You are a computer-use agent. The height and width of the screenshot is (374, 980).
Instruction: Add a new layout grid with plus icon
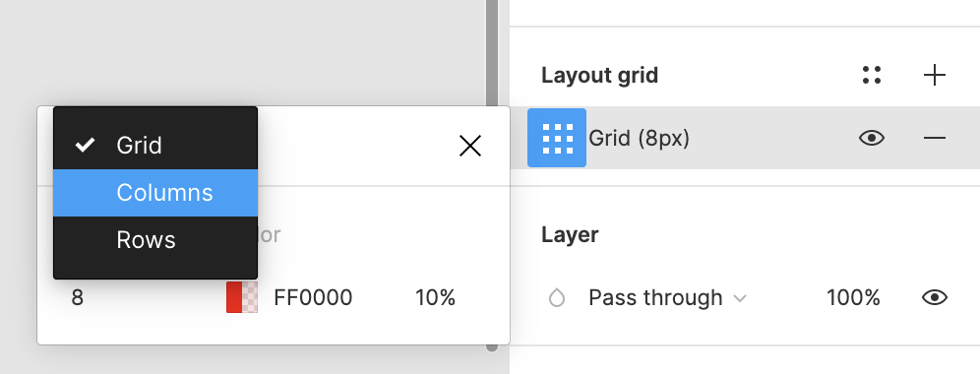click(935, 75)
